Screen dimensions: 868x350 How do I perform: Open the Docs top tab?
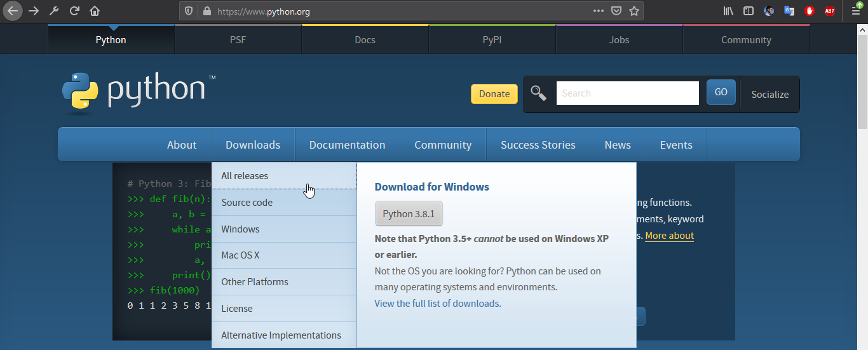tap(365, 39)
